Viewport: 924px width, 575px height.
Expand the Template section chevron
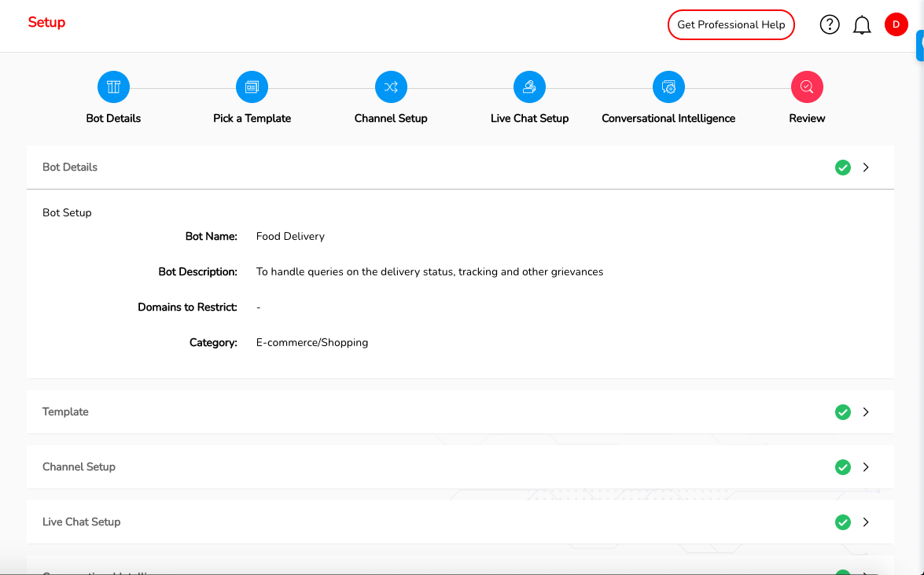point(866,412)
